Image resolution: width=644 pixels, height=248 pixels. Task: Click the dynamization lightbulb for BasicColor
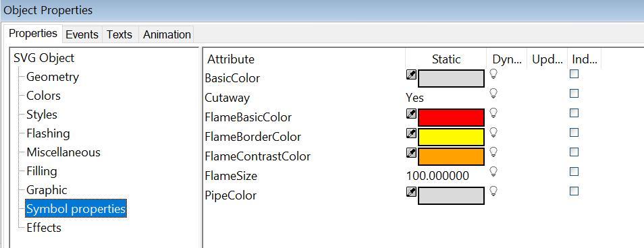point(493,73)
